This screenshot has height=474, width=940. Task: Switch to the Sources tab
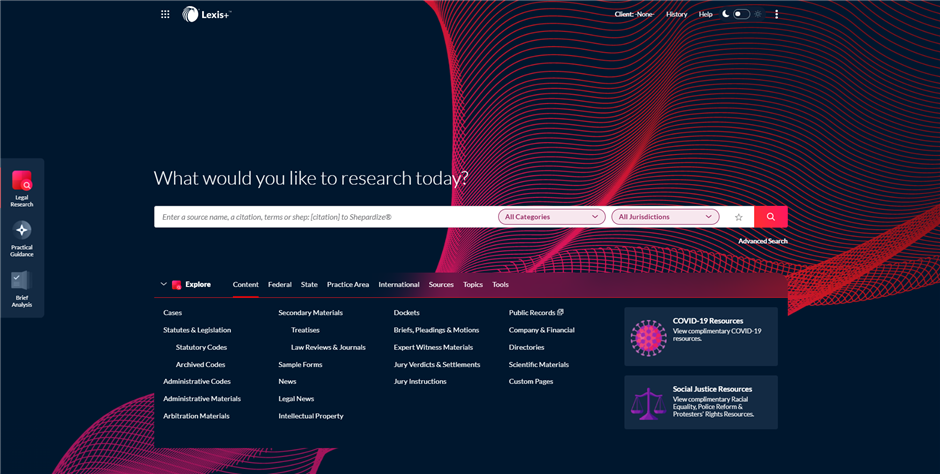pyautogui.click(x=441, y=285)
